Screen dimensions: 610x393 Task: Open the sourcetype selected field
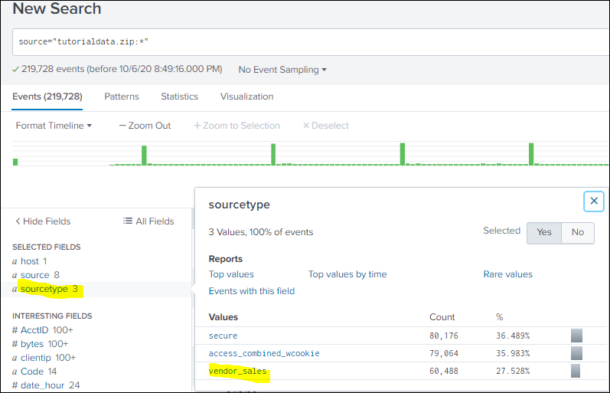pyautogui.click(x=45, y=289)
